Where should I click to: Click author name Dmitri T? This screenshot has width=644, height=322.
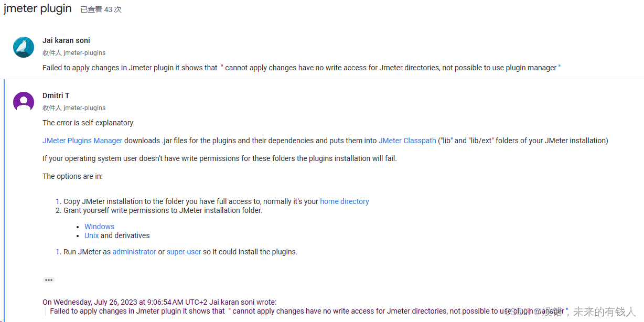pos(56,95)
